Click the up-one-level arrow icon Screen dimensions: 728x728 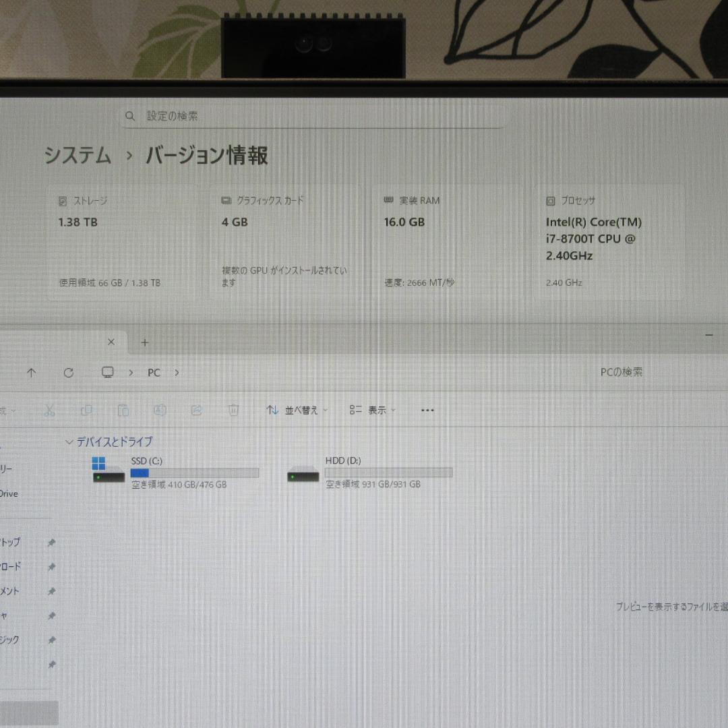pos(31,372)
